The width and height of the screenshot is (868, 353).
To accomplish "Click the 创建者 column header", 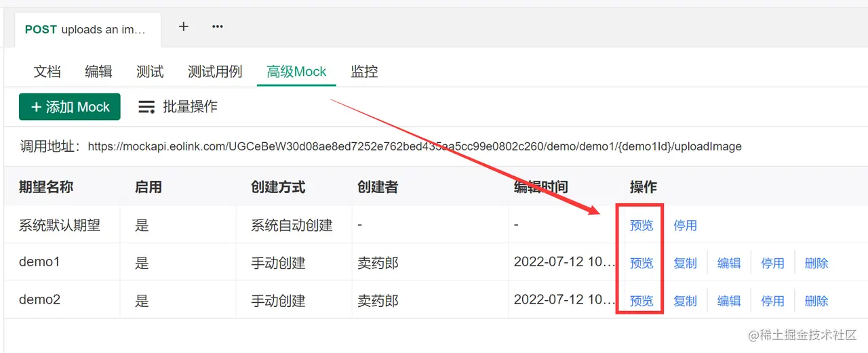I will tap(378, 187).
